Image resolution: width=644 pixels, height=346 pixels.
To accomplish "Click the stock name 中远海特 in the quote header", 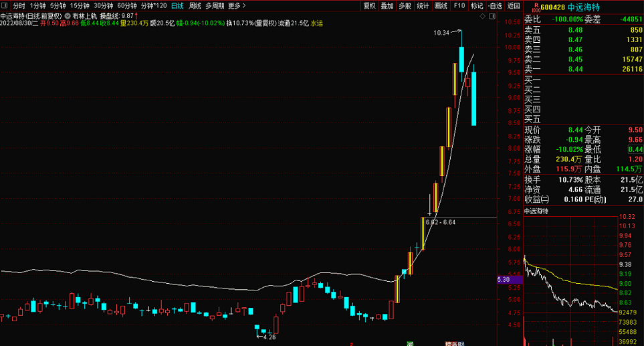I will tap(584, 7).
